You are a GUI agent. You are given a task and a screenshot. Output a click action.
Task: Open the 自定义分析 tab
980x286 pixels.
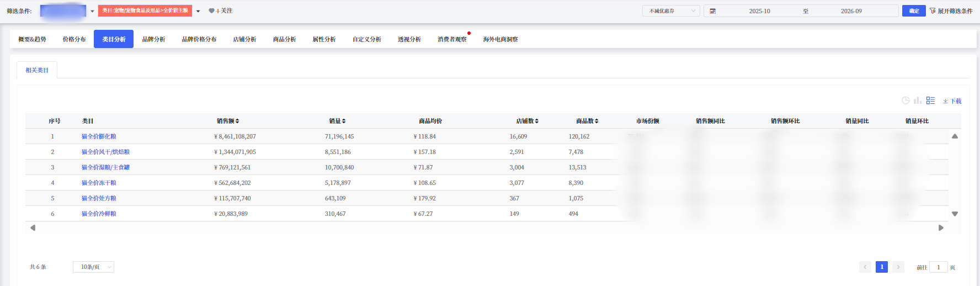367,39
